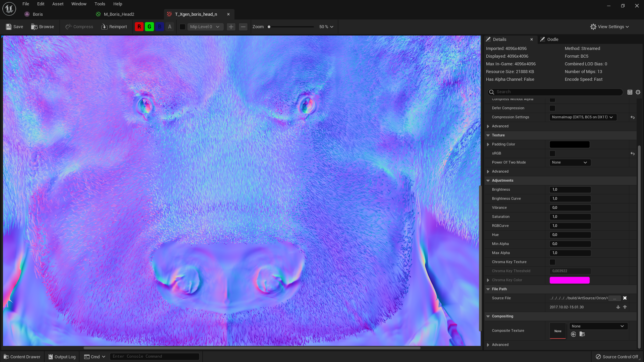Switch to the M_Boris_Head2 tab
The width and height of the screenshot is (644, 362).
point(119,14)
